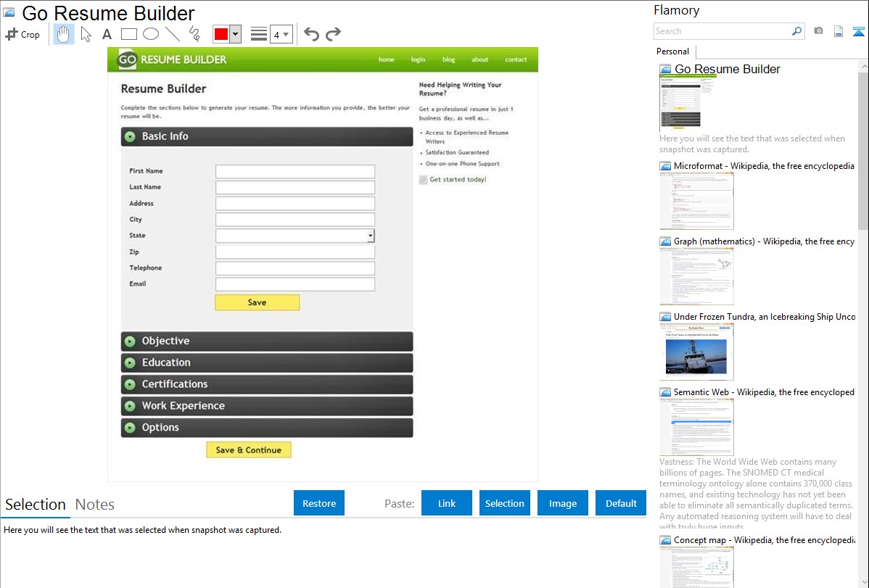
Task: Click the Restore button
Action: (319, 502)
